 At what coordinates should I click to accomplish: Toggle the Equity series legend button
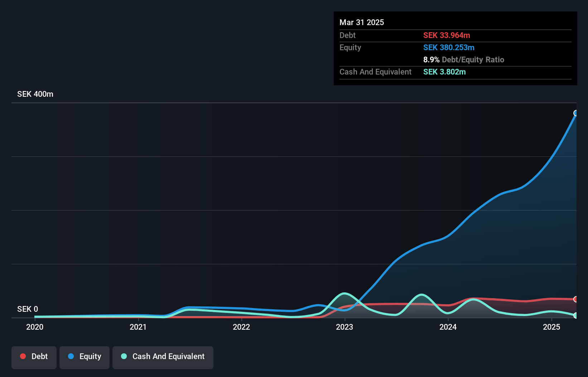point(85,357)
